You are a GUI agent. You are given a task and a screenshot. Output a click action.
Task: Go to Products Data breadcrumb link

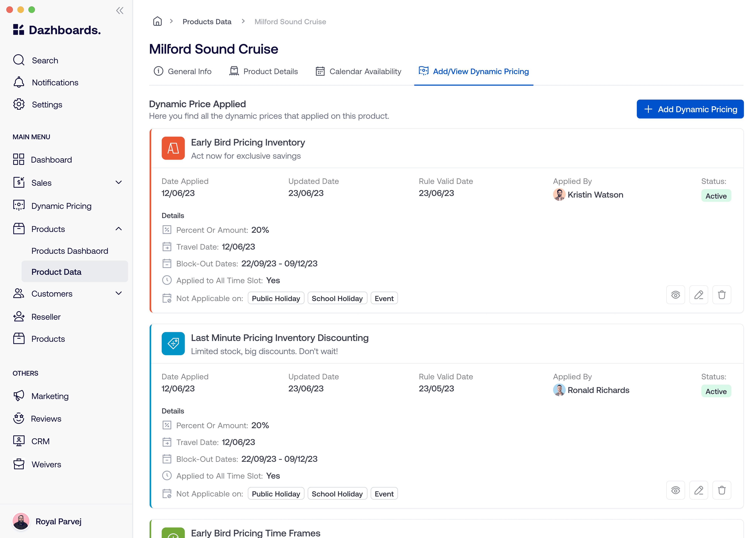(x=207, y=22)
